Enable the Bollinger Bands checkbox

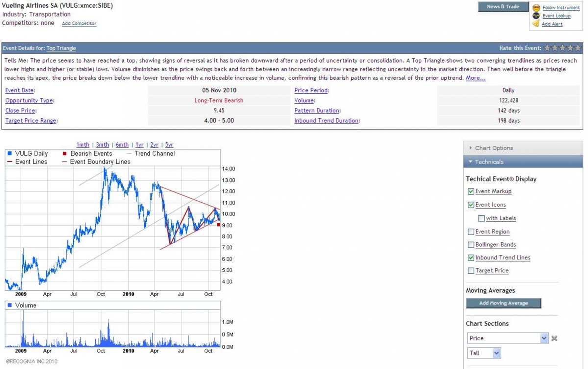[471, 245]
